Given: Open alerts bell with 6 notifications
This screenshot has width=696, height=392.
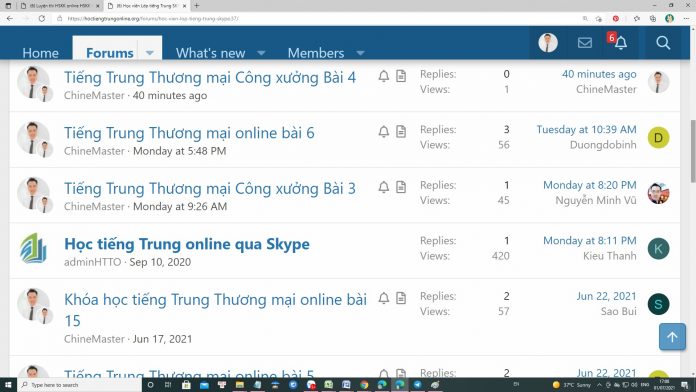Looking at the screenshot, I should click(x=620, y=42).
